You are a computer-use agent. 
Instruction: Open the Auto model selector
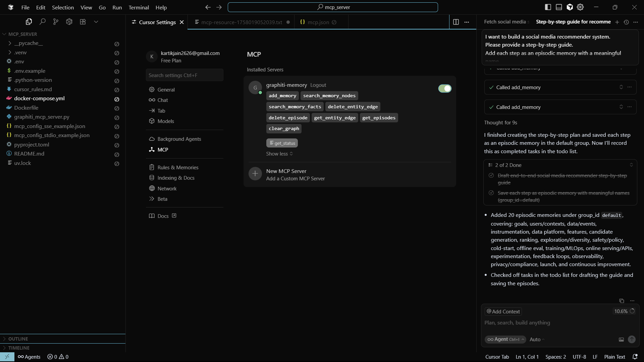pyautogui.click(x=537, y=340)
